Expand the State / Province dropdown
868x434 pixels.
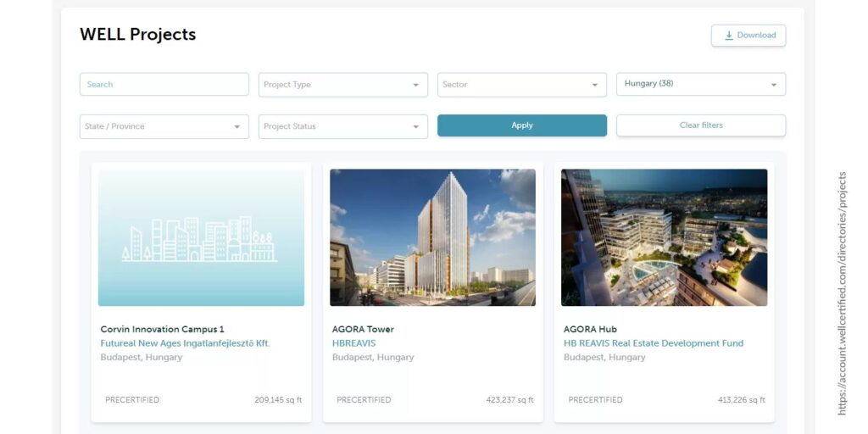(164, 126)
